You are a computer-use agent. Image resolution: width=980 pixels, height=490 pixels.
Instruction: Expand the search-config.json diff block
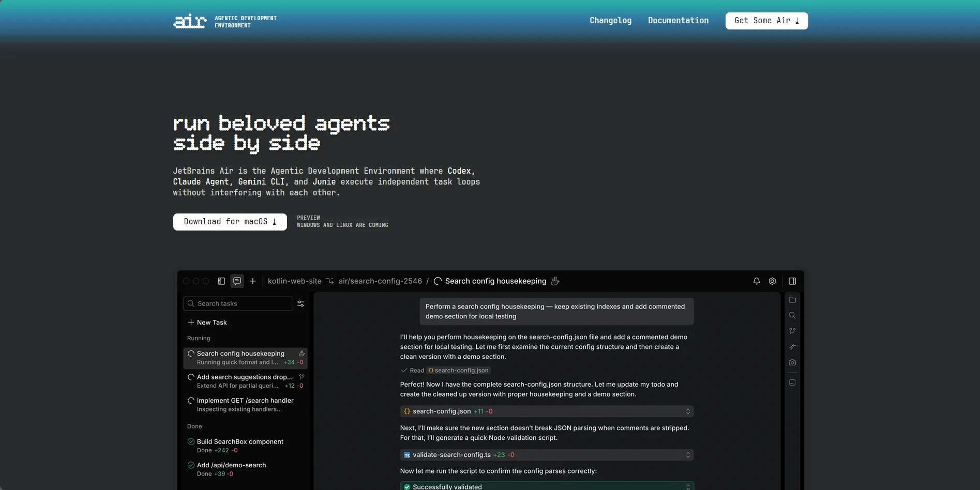click(x=547, y=411)
